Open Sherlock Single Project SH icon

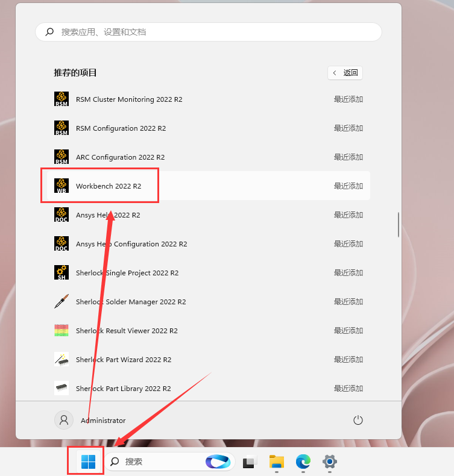(x=61, y=272)
